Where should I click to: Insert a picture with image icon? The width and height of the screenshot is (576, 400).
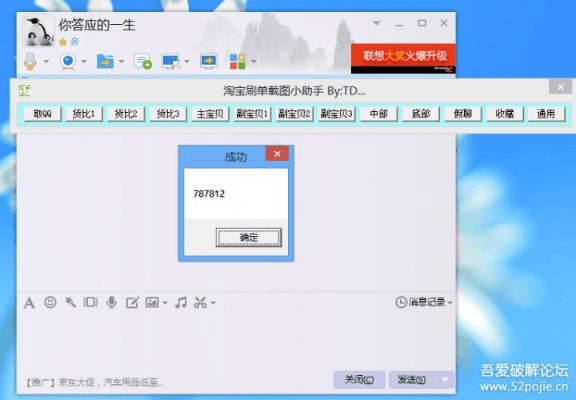click(152, 302)
